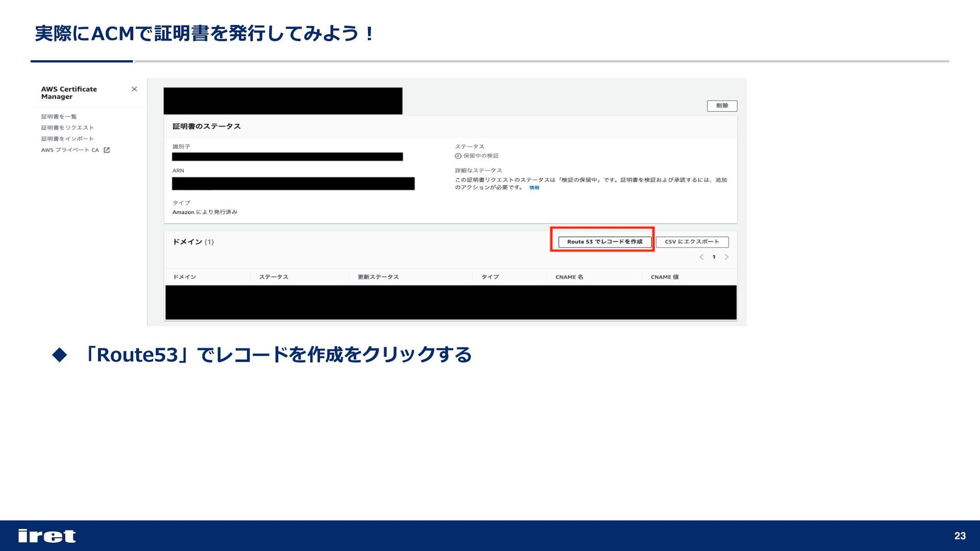Image resolution: width=980 pixels, height=551 pixels.
Task: Go to next page chevron in Domains
Action: point(726,257)
